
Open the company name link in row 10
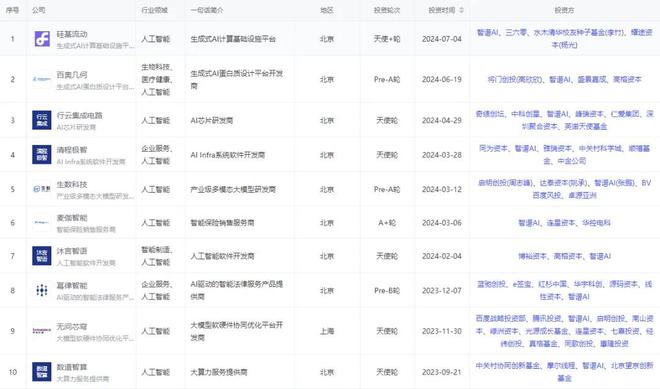[x=72, y=367]
